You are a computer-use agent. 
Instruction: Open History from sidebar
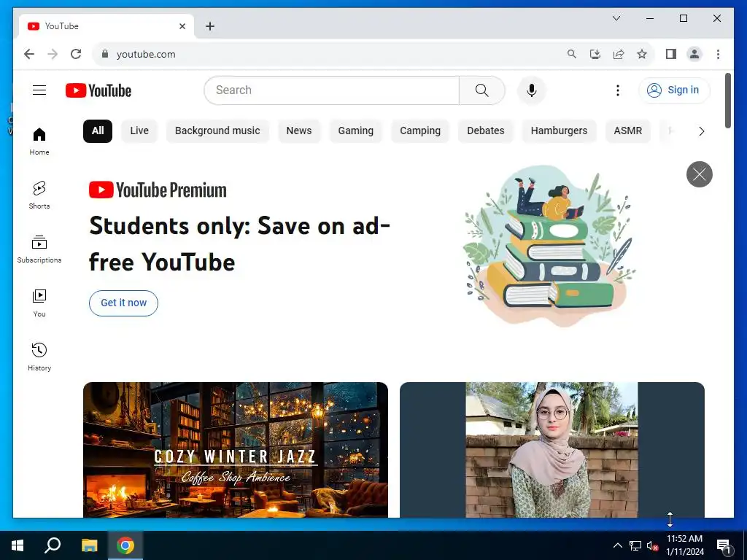coord(39,357)
